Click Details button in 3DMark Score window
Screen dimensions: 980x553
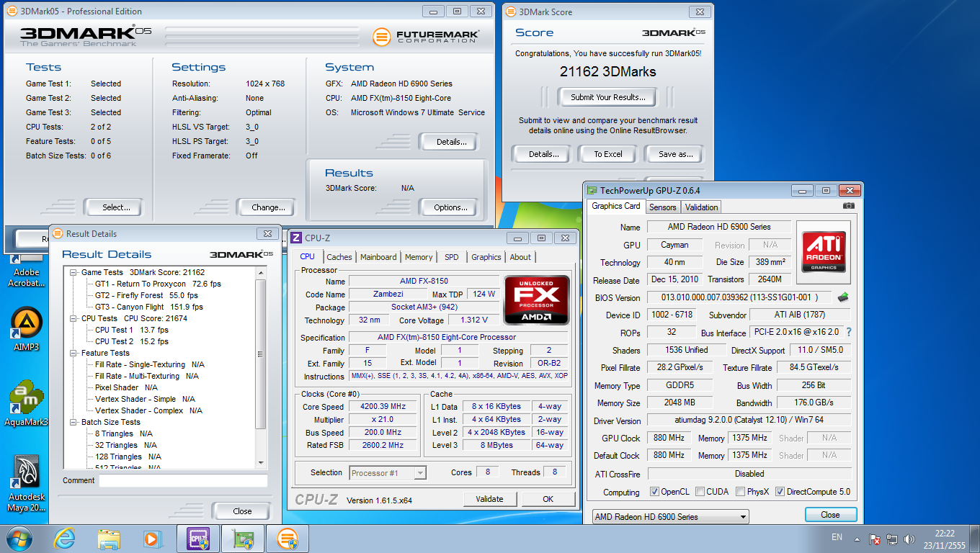point(544,154)
